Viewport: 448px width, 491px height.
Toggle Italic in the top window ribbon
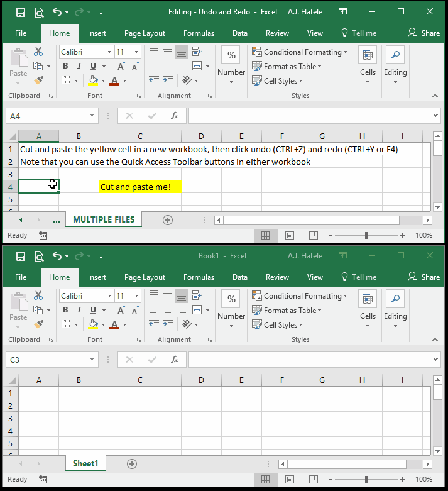(79, 66)
